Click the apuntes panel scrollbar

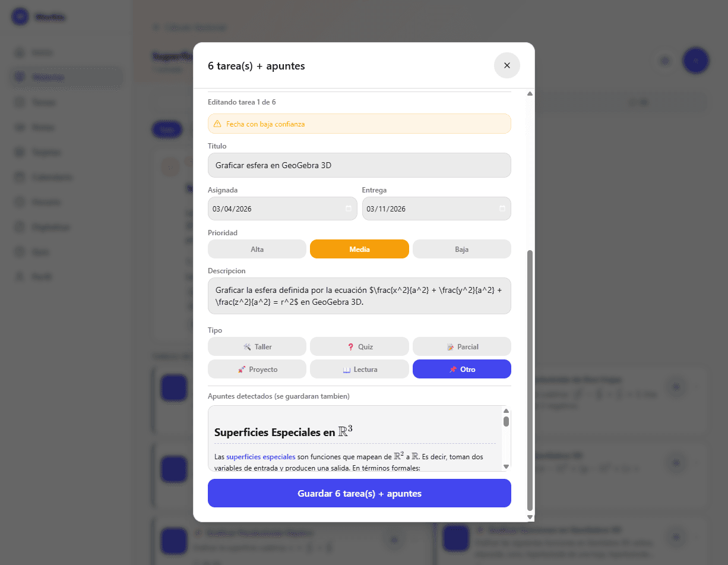(x=506, y=422)
